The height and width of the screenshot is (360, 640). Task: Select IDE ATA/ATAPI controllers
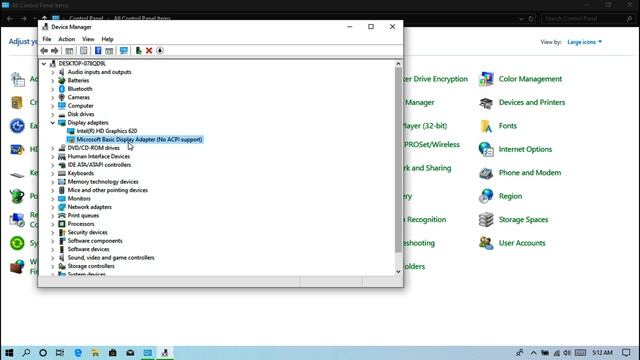point(99,165)
